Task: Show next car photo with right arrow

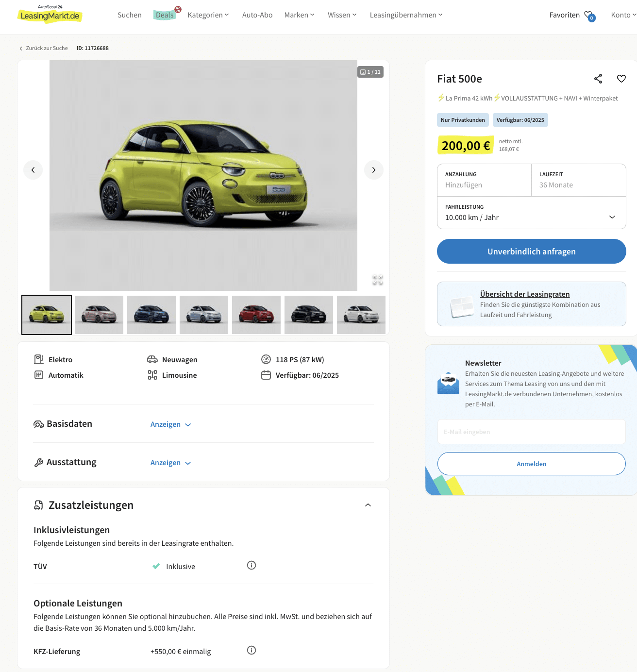Action: [374, 170]
